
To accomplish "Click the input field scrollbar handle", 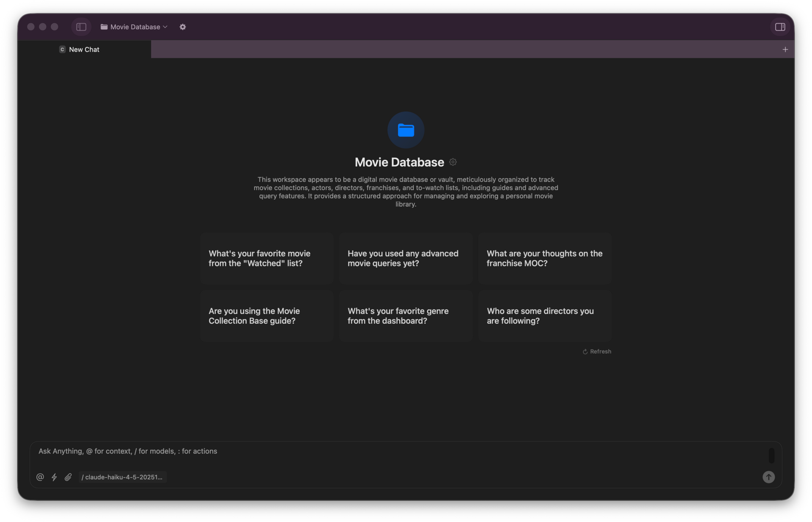I will 771,456.
